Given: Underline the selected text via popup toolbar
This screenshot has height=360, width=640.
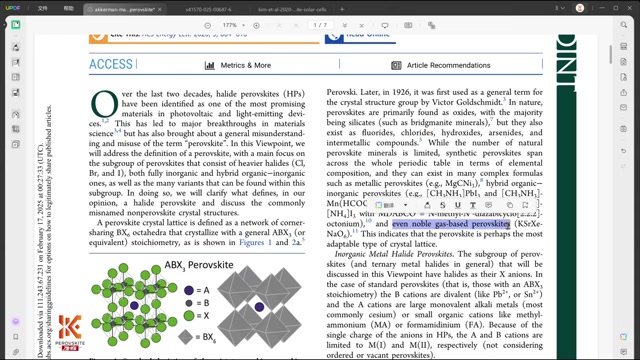Looking at the screenshot, I should (x=458, y=205).
